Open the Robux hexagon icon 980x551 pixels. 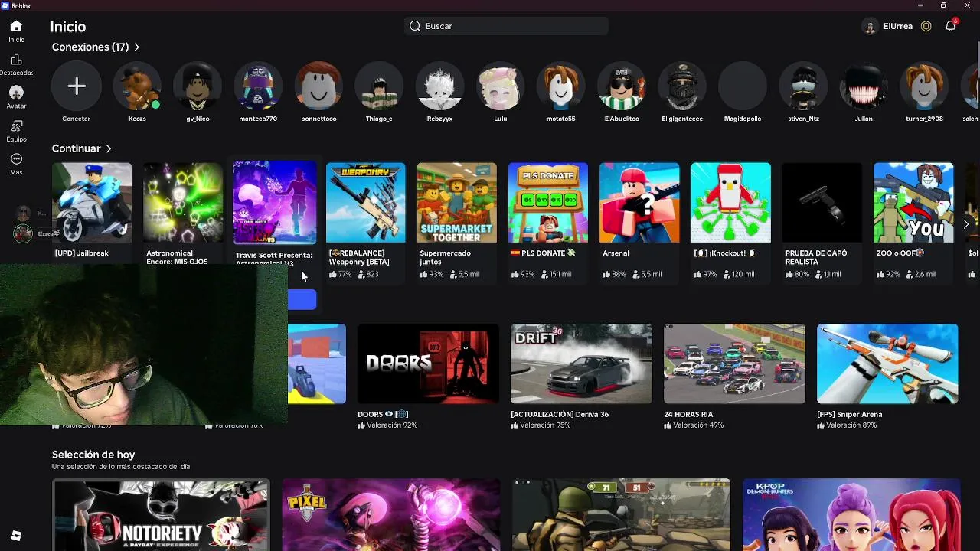click(x=926, y=26)
